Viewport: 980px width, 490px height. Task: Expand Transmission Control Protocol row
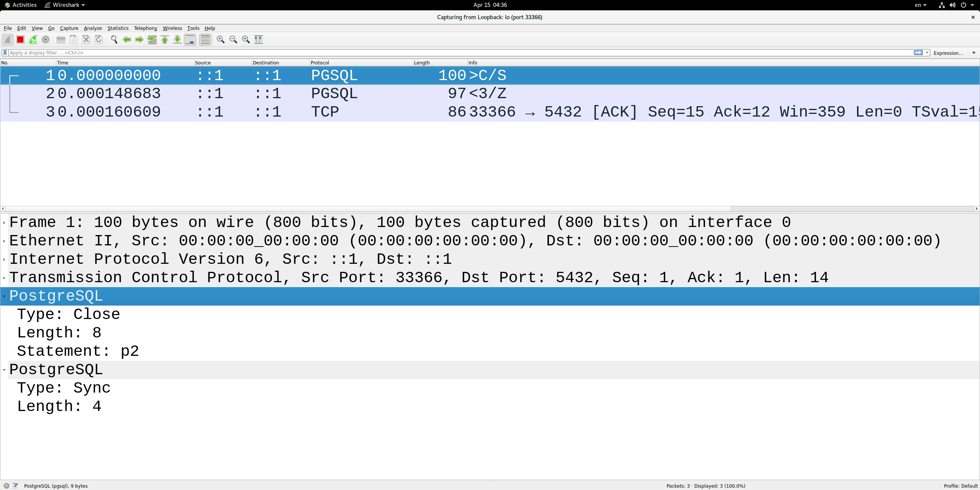[x=4, y=278]
